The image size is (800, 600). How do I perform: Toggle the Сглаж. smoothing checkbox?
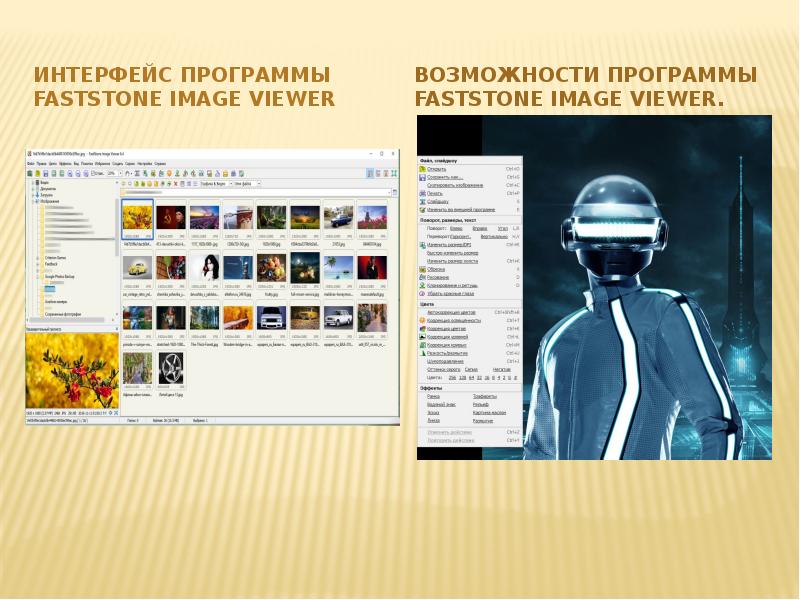click(x=93, y=173)
